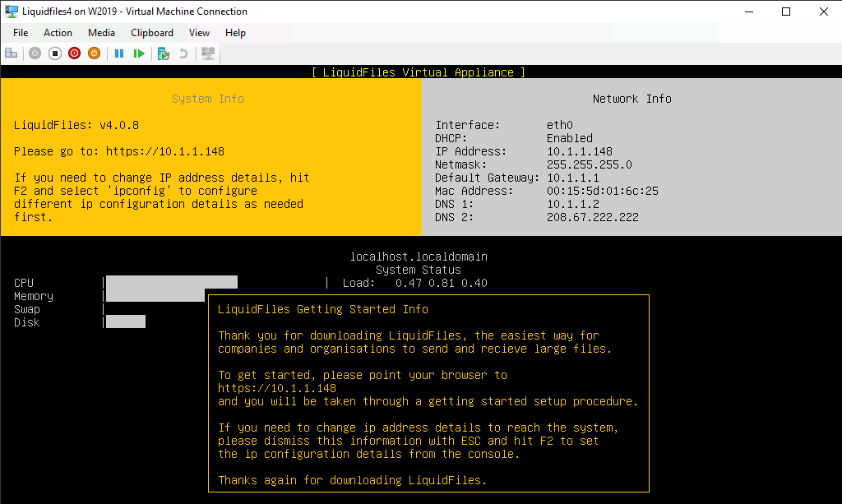Create a checkpoint with the toolbar icon
Viewport: 842px width, 504px height.
tap(164, 53)
